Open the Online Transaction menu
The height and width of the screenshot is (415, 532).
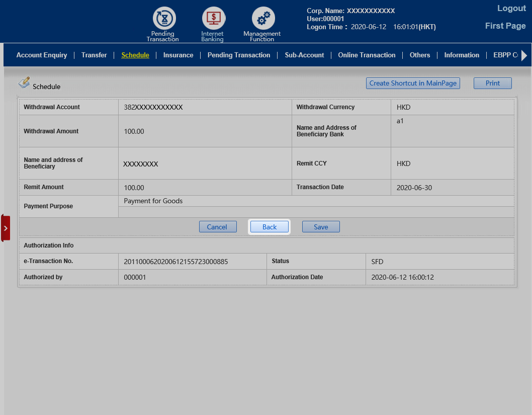pos(367,55)
